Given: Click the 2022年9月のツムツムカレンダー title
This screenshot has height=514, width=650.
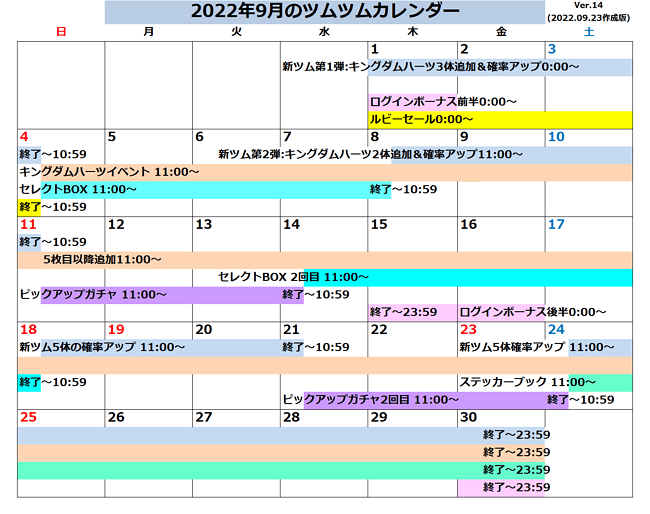Looking at the screenshot, I should 325,11.
